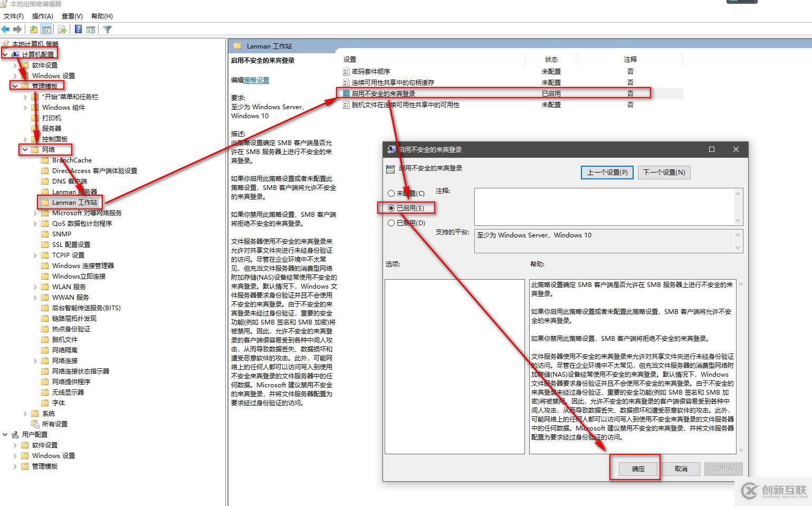The width and height of the screenshot is (812, 506).
Task: Click the folder icon next to 打印机
Action: coord(35,118)
